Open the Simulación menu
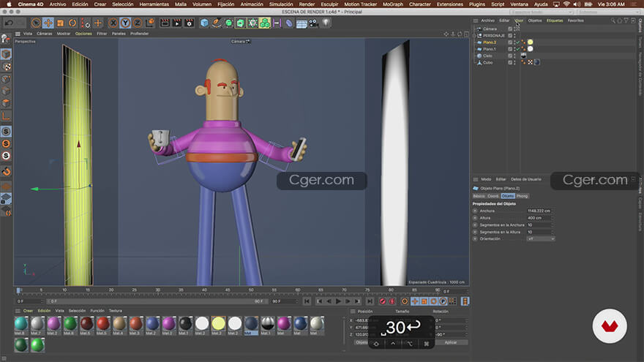The height and width of the screenshot is (362, 644). click(281, 4)
